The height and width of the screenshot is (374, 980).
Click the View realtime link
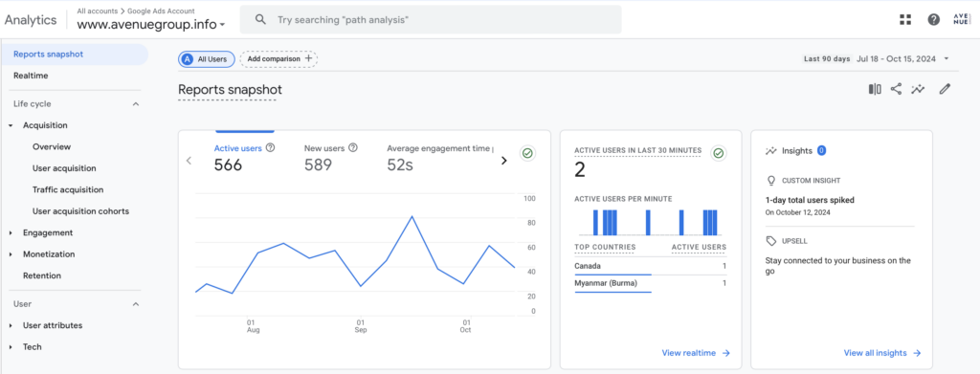pyautogui.click(x=696, y=353)
